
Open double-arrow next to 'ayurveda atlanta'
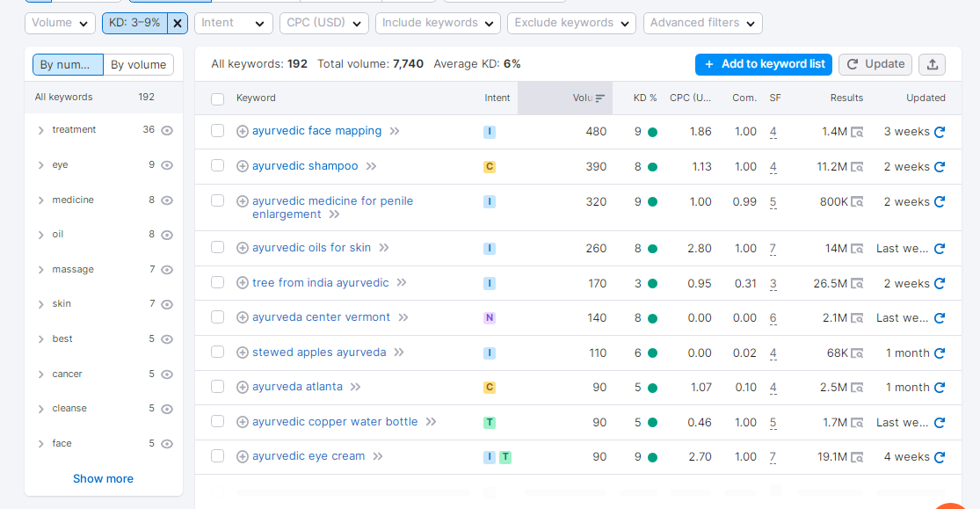356,387
